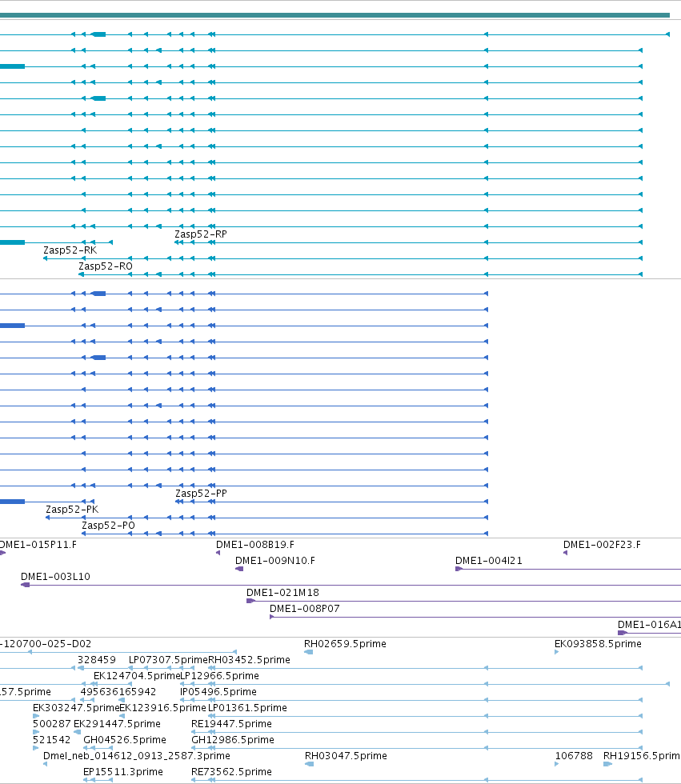Select the Zasp52-RK transcript label

[x=70, y=250]
